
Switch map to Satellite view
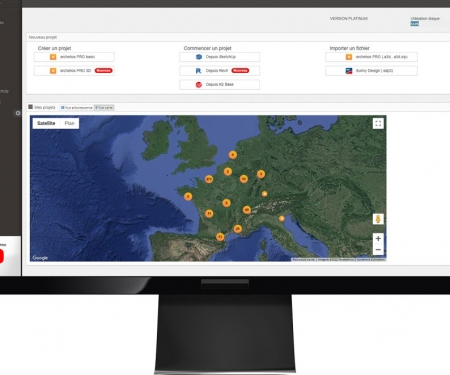click(46, 123)
